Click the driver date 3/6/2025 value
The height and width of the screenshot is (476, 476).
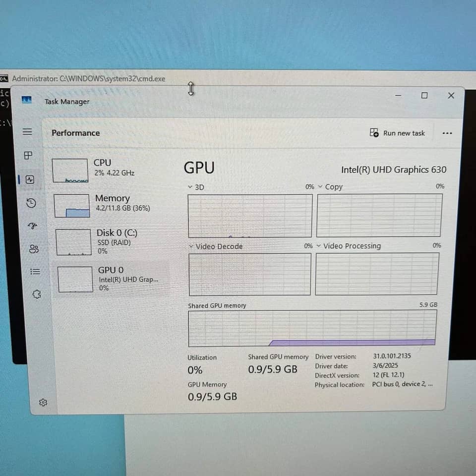coord(385,365)
